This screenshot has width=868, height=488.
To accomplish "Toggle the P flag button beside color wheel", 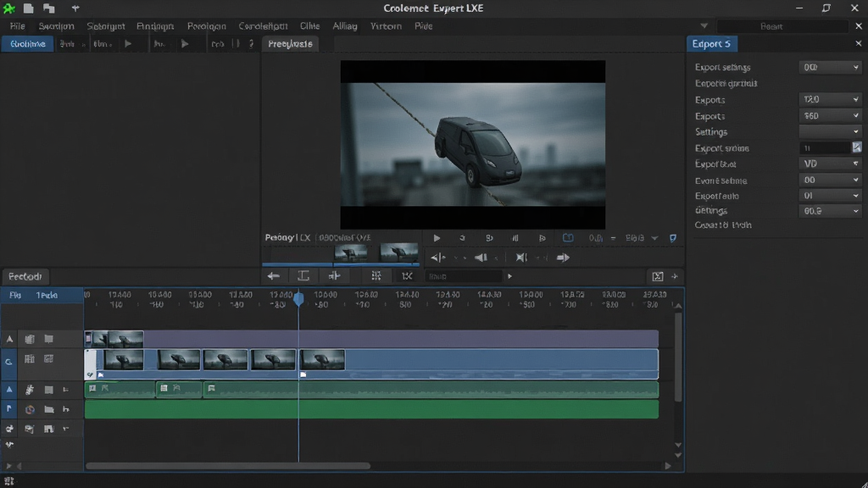I will tap(9, 409).
